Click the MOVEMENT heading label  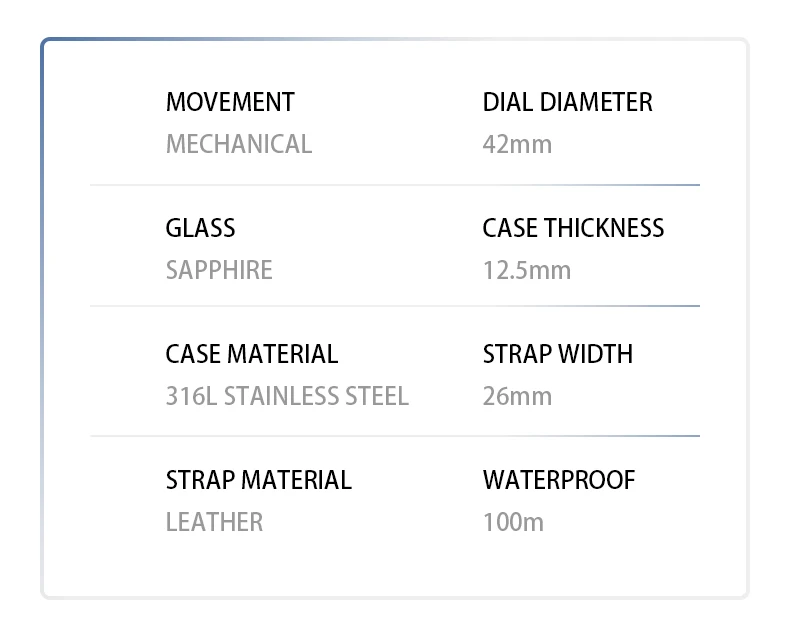point(230,102)
